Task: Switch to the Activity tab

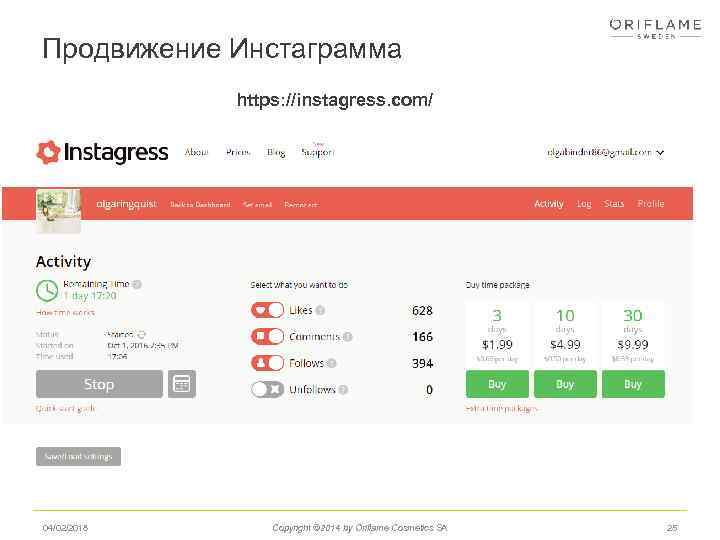Action: 549,204
